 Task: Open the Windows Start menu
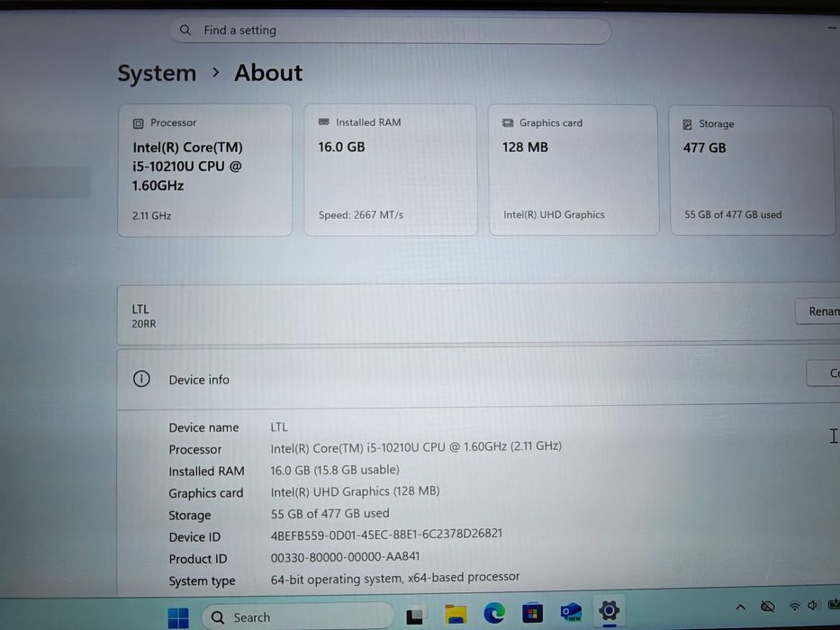(x=178, y=617)
